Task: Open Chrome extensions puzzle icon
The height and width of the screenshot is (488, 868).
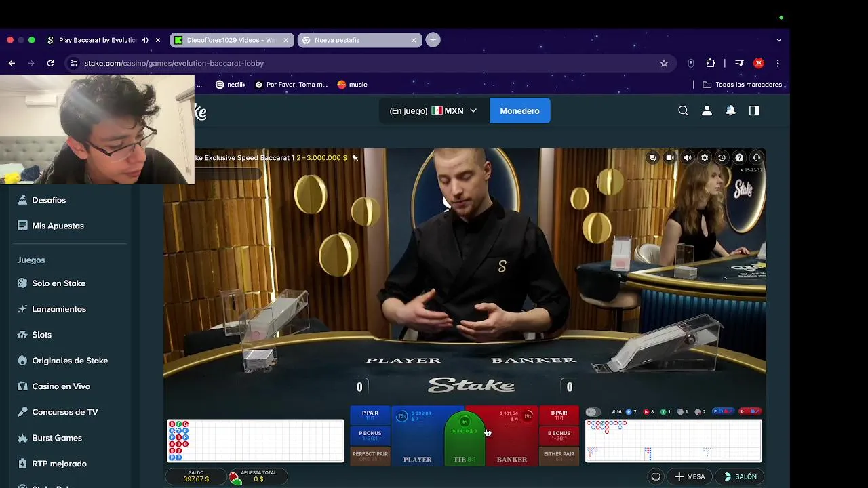Action: coord(711,63)
